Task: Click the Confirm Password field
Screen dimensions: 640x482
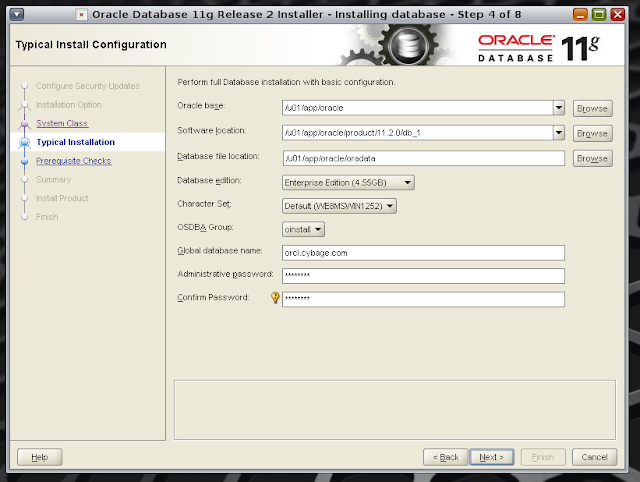Action: click(x=423, y=299)
